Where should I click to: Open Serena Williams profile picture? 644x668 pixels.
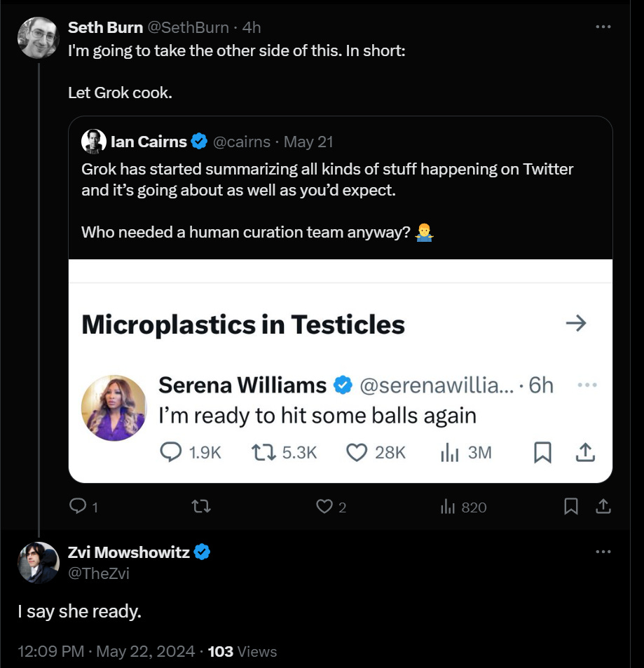[114, 407]
